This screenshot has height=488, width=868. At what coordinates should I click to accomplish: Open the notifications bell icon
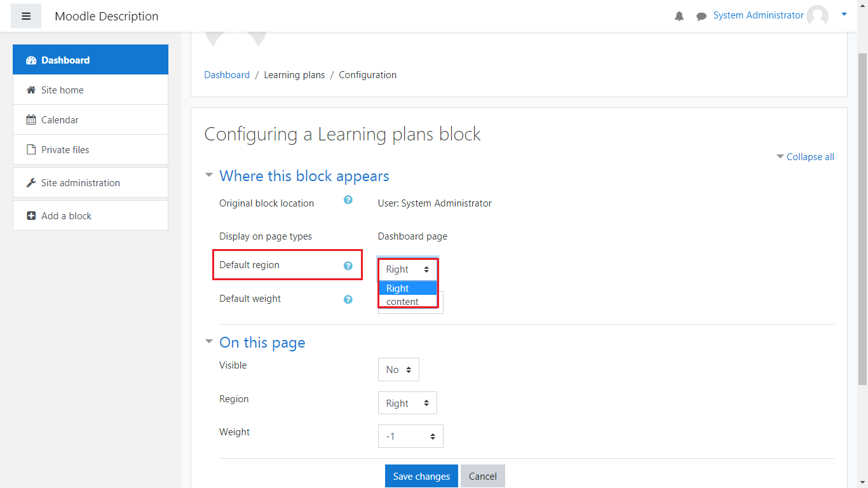[679, 17]
